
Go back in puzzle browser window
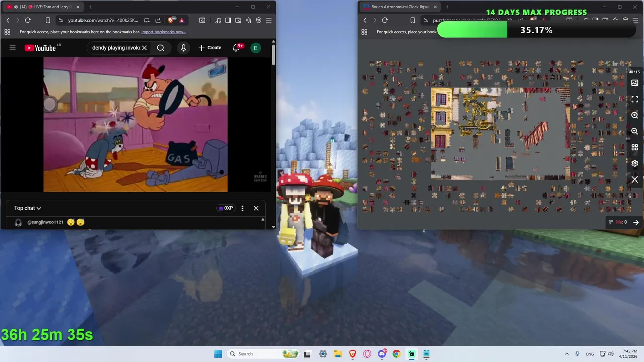(365, 20)
